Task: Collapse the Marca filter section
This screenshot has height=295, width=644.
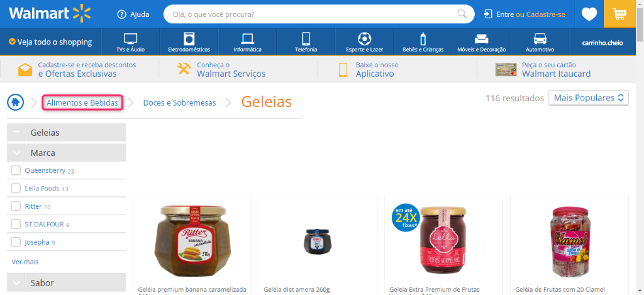Action: coord(67,153)
